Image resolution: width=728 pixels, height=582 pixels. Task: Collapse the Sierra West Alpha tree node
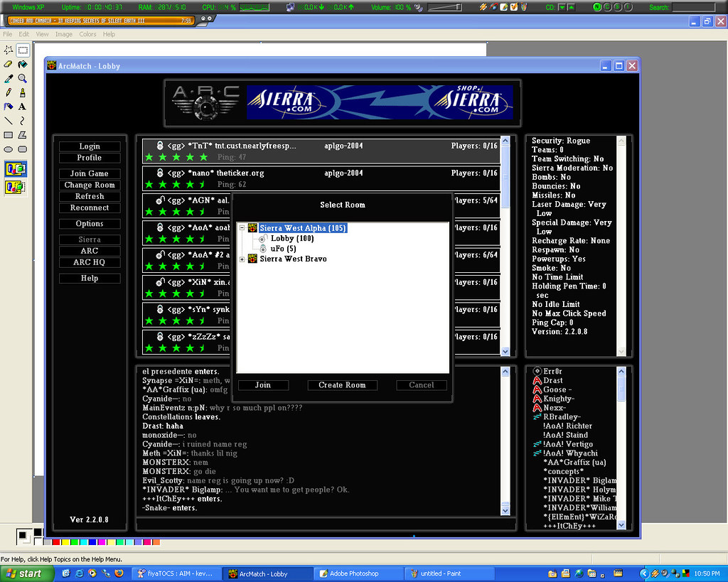pos(242,228)
